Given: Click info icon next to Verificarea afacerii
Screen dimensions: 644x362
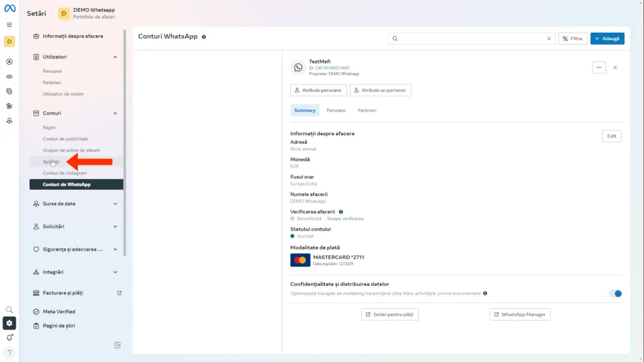Looking at the screenshot, I should pyautogui.click(x=341, y=212).
